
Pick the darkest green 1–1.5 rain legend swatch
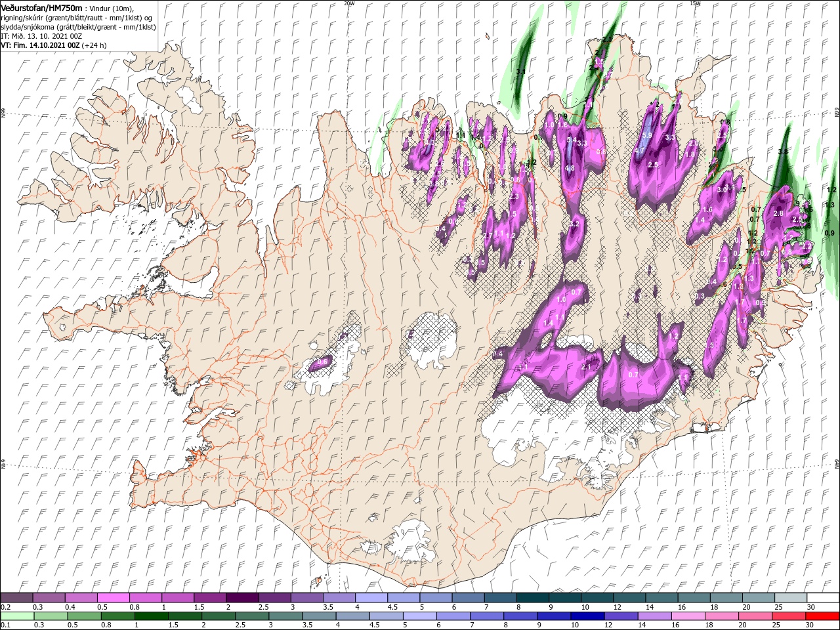click(152, 616)
